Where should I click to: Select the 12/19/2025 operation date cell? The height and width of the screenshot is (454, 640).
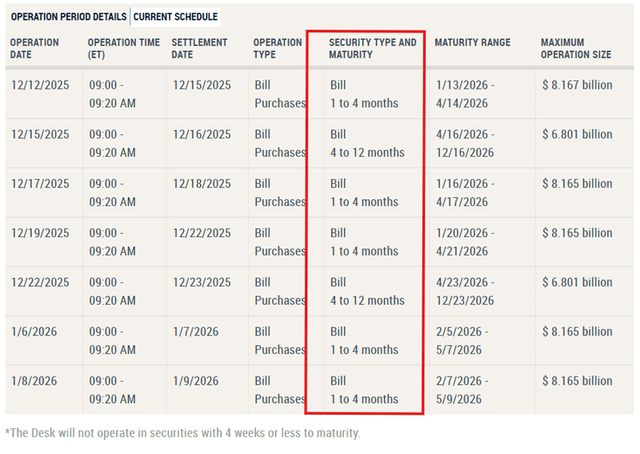coord(40,233)
